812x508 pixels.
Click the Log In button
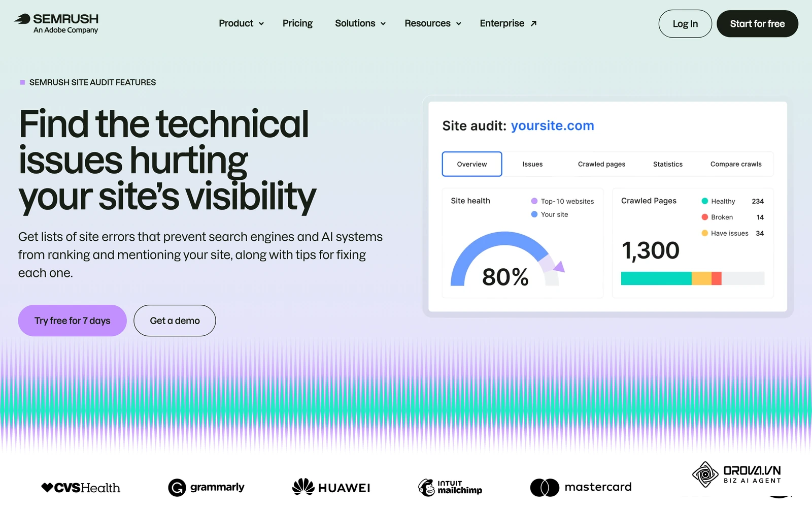[685, 24]
